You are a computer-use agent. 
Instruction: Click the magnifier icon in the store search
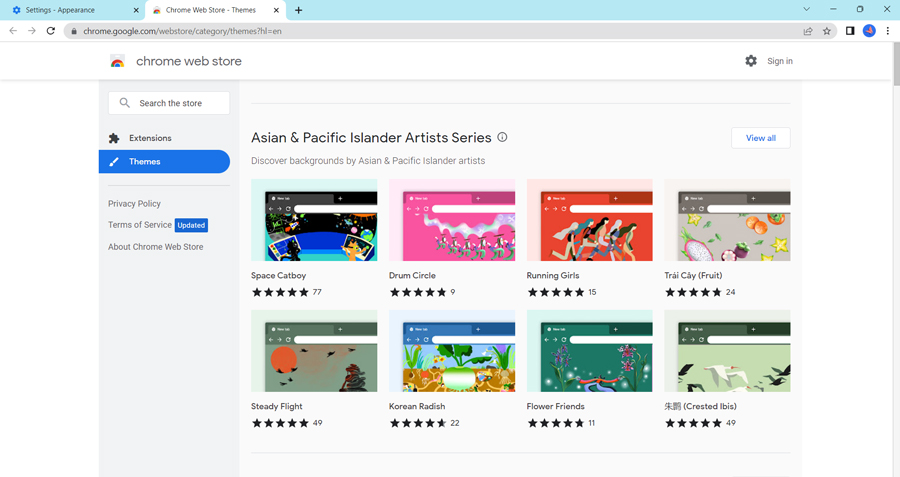coord(125,103)
